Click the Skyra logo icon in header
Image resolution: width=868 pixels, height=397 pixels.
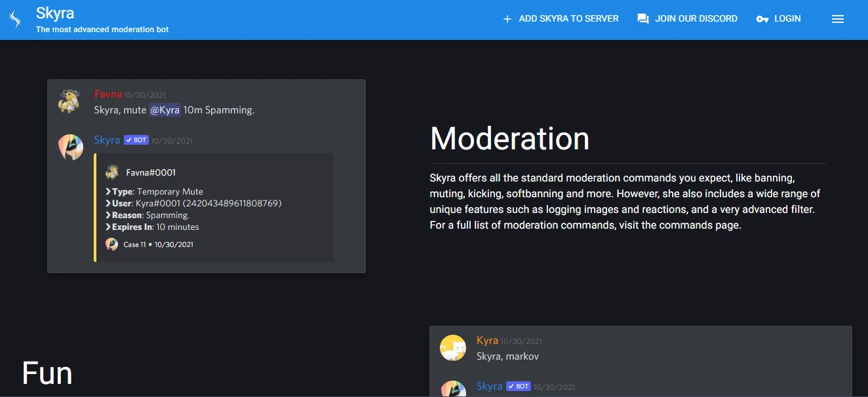16,20
